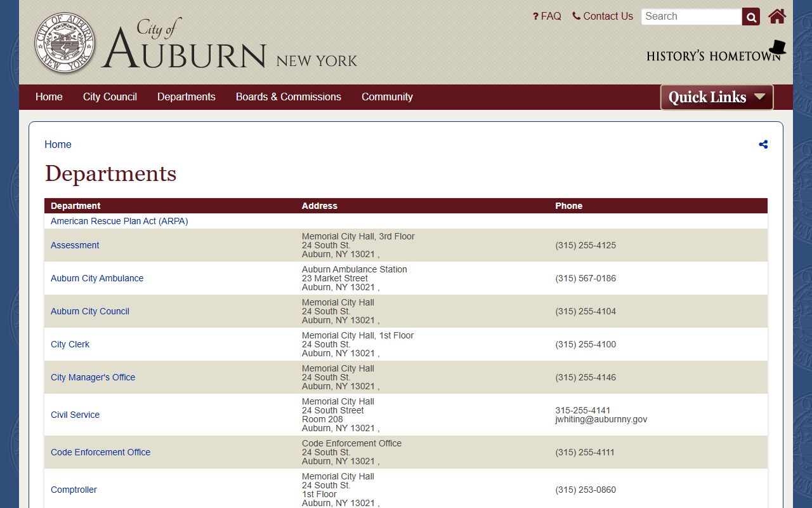Open the Code Enforcement Office link

click(100, 452)
